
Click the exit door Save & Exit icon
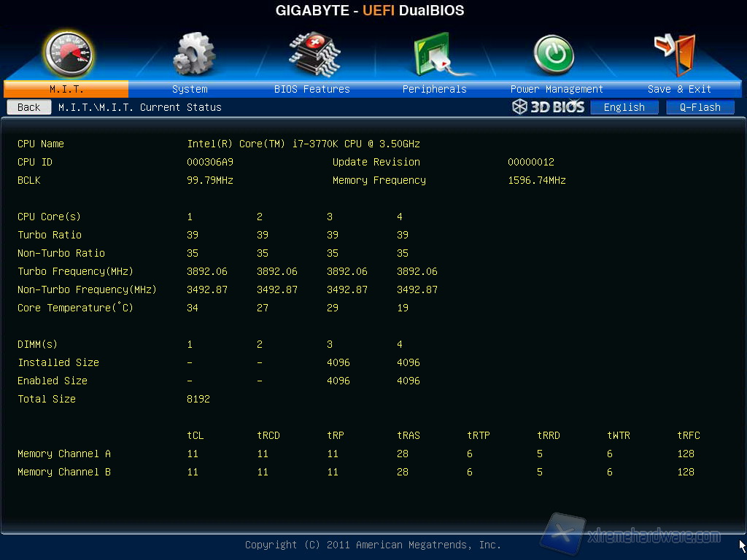(x=675, y=55)
